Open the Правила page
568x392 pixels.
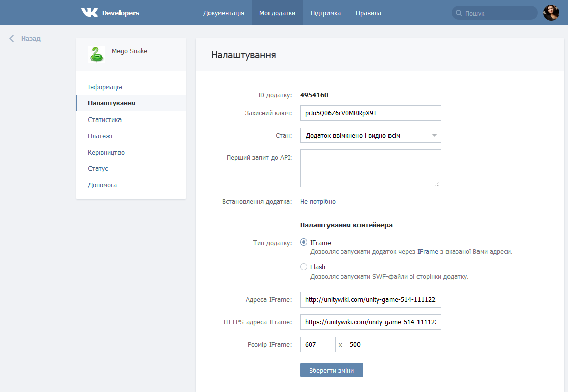click(x=369, y=13)
